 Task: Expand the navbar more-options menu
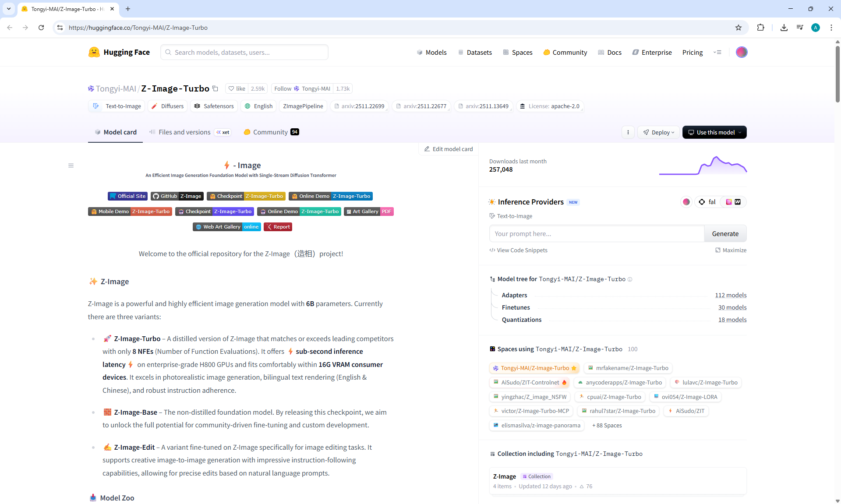point(717,52)
